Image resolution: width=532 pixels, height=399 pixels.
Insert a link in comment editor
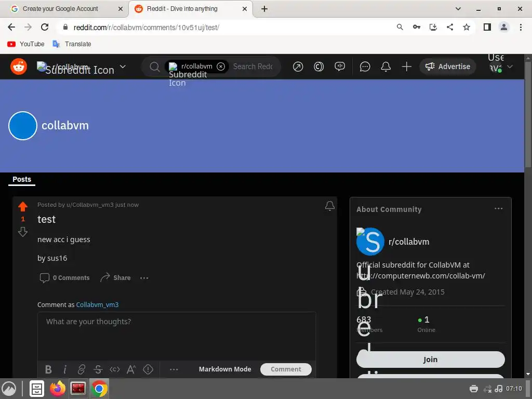pos(82,369)
